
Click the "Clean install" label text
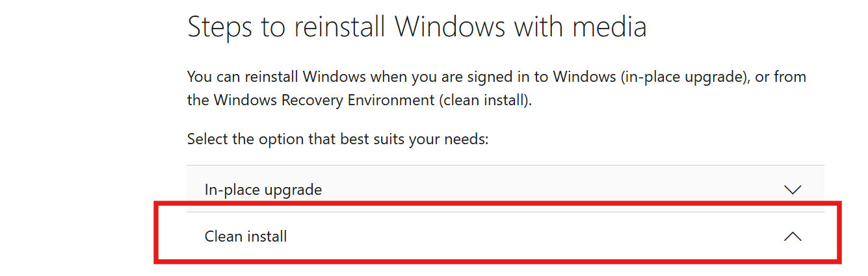pos(246,236)
